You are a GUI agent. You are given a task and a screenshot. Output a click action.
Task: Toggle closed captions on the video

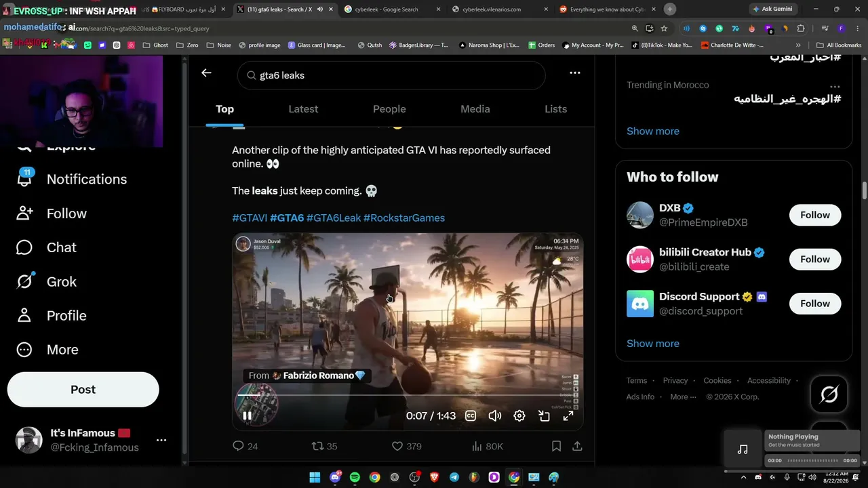[x=471, y=416]
